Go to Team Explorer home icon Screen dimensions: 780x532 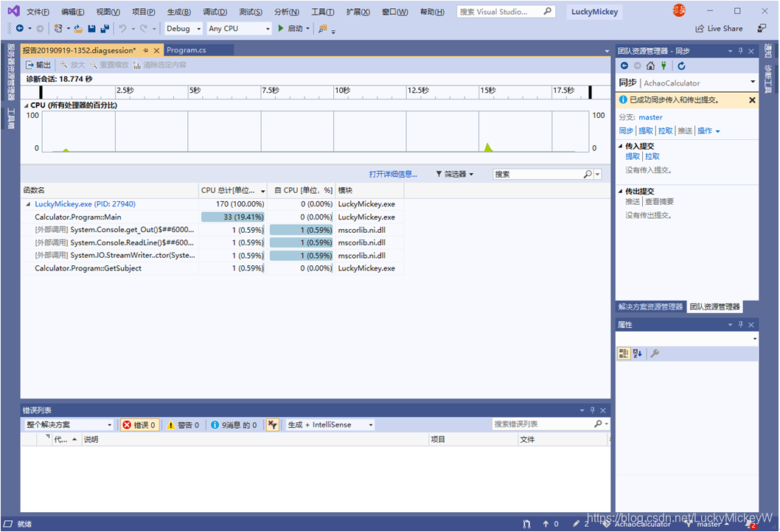(x=650, y=66)
